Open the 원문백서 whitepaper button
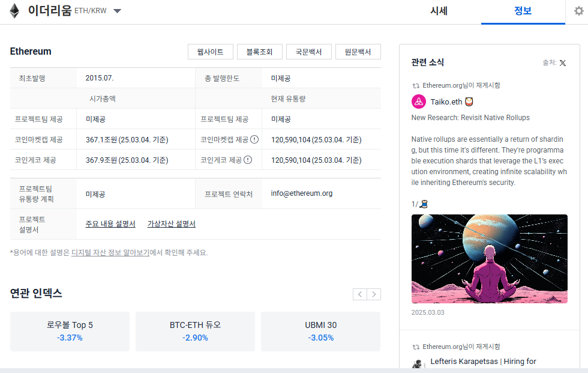This screenshot has width=588, height=373. (x=358, y=52)
